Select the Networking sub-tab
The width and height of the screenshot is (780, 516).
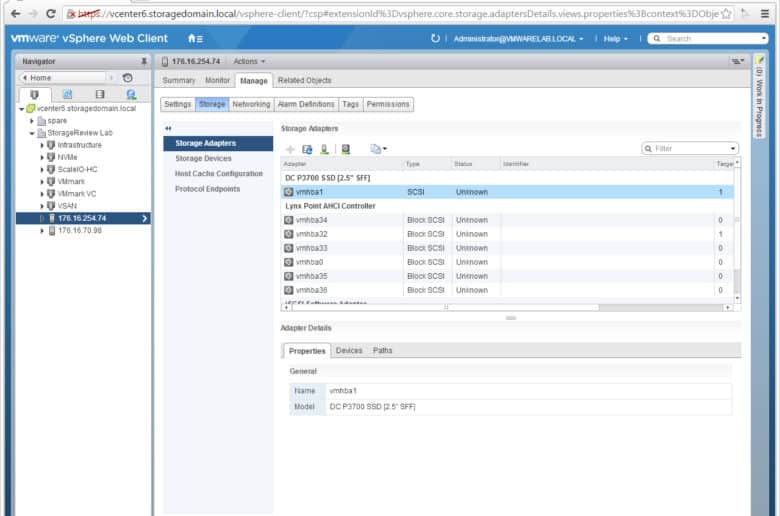coord(251,104)
